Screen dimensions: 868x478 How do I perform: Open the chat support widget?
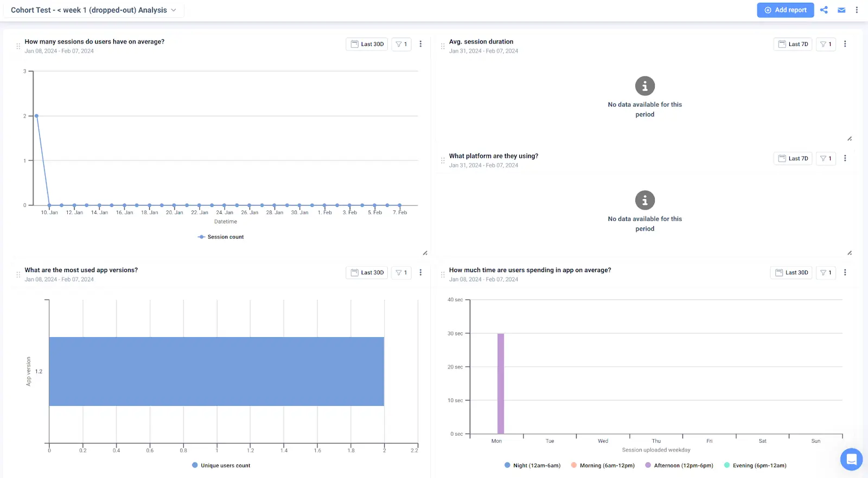tap(851, 460)
